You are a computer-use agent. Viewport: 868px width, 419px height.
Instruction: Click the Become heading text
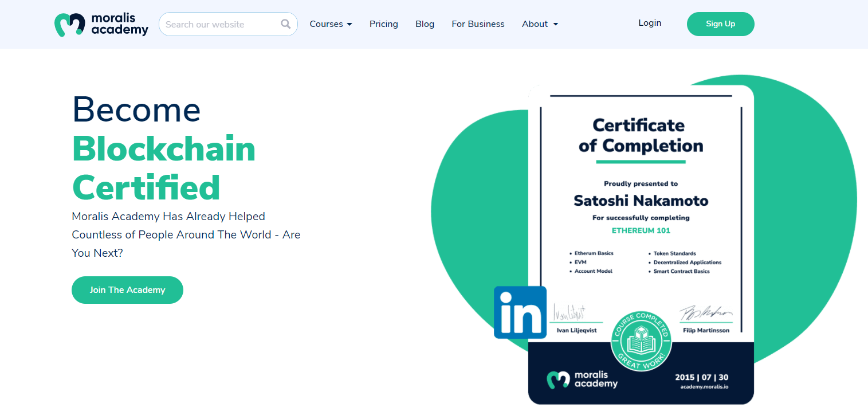coord(136,109)
